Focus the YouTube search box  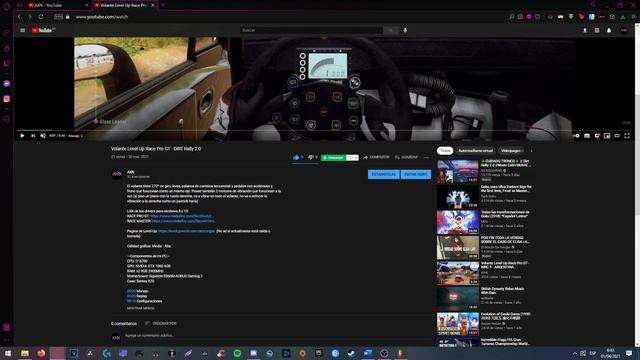coord(311,30)
